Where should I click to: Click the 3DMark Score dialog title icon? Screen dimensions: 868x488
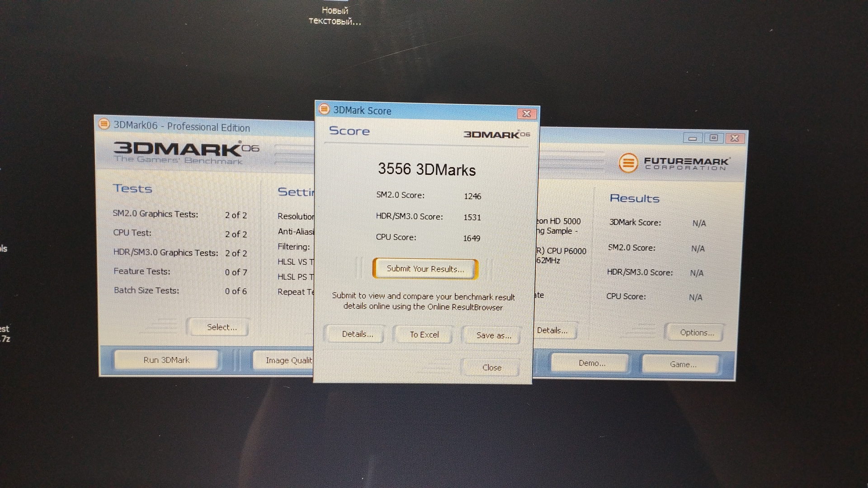click(x=324, y=109)
